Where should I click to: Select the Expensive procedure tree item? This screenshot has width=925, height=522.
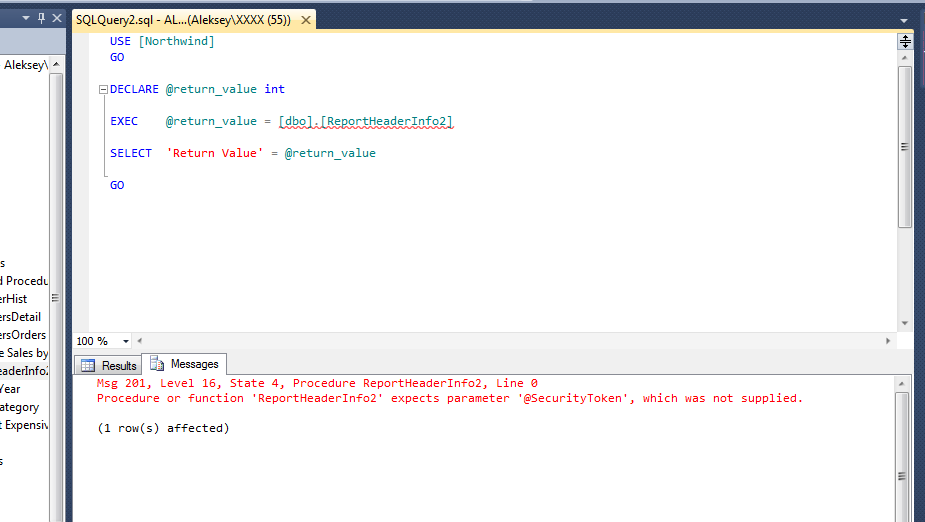point(24,425)
